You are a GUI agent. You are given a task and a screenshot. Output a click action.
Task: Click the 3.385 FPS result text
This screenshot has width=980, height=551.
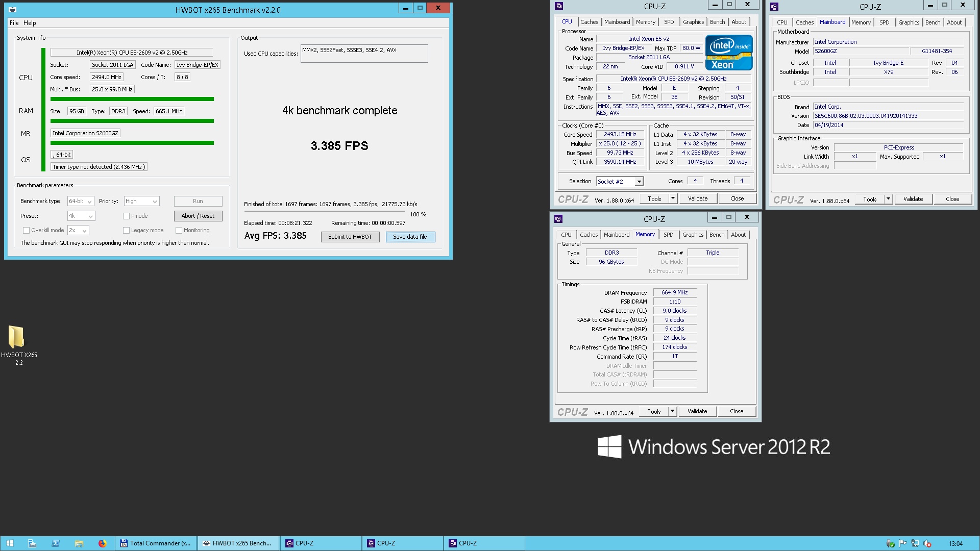tap(339, 146)
